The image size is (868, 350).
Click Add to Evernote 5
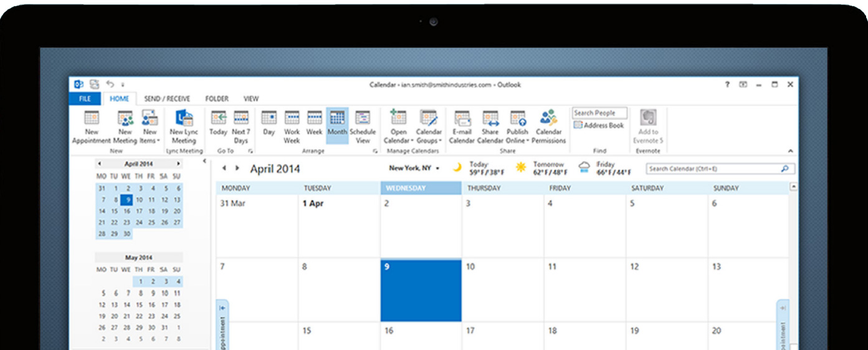click(x=648, y=127)
